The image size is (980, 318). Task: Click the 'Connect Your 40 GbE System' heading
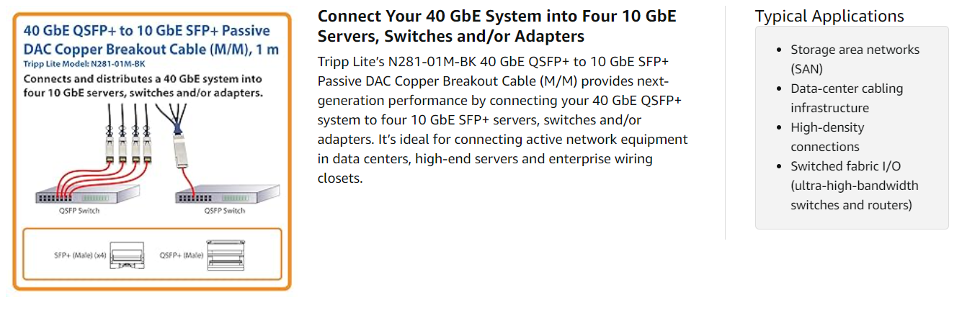pos(496,26)
